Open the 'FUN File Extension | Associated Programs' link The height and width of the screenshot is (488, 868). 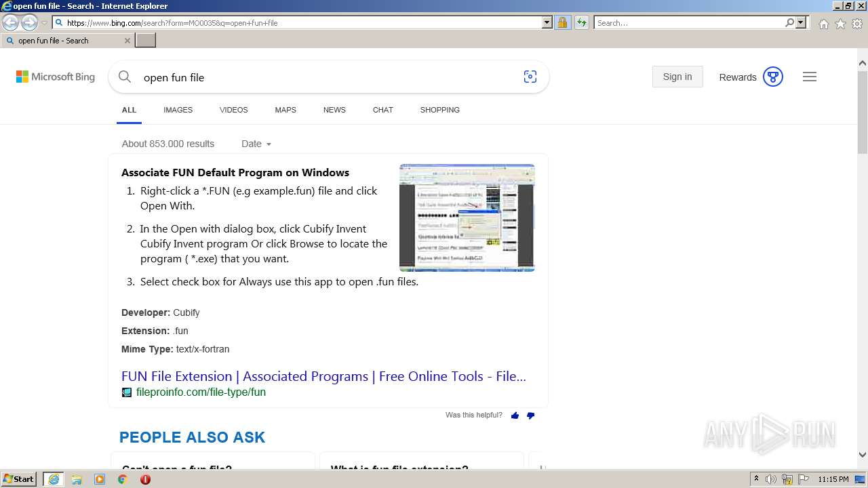[x=323, y=376]
